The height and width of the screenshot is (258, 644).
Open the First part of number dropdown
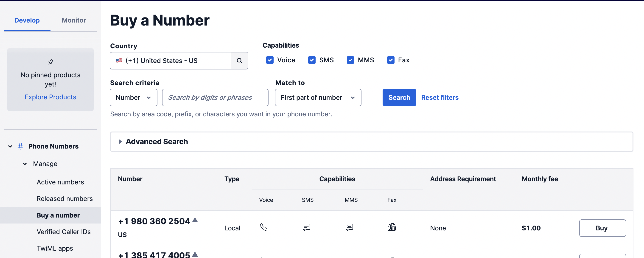[x=318, y=97]
